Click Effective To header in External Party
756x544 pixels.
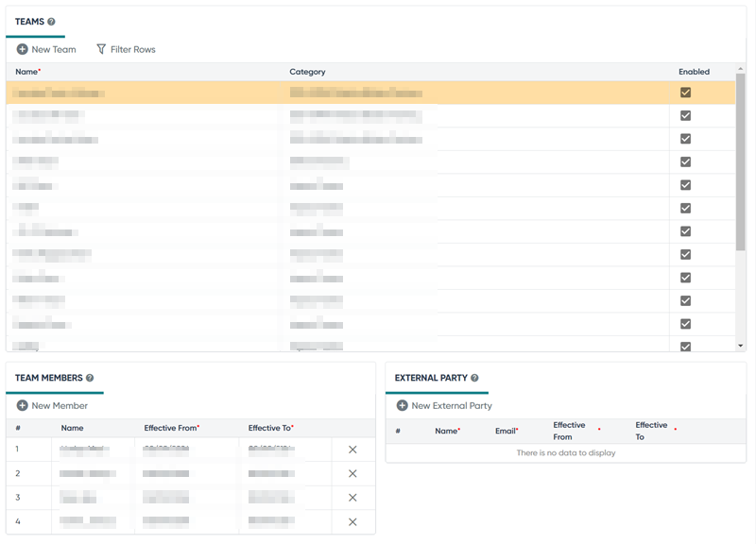[x=651, y=431]
